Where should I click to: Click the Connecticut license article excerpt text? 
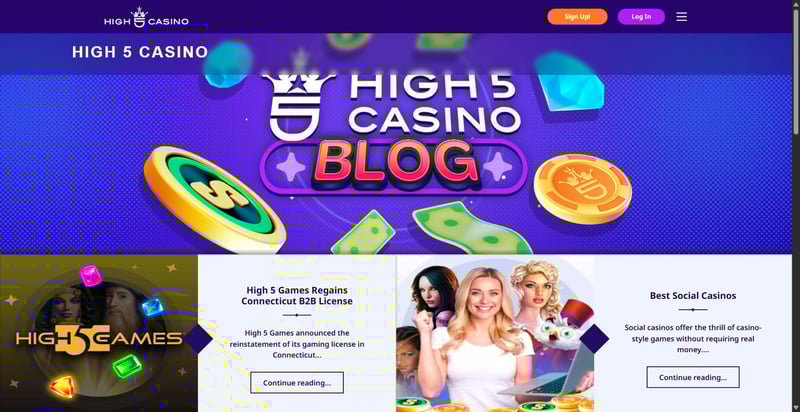(x=297, y=344)
